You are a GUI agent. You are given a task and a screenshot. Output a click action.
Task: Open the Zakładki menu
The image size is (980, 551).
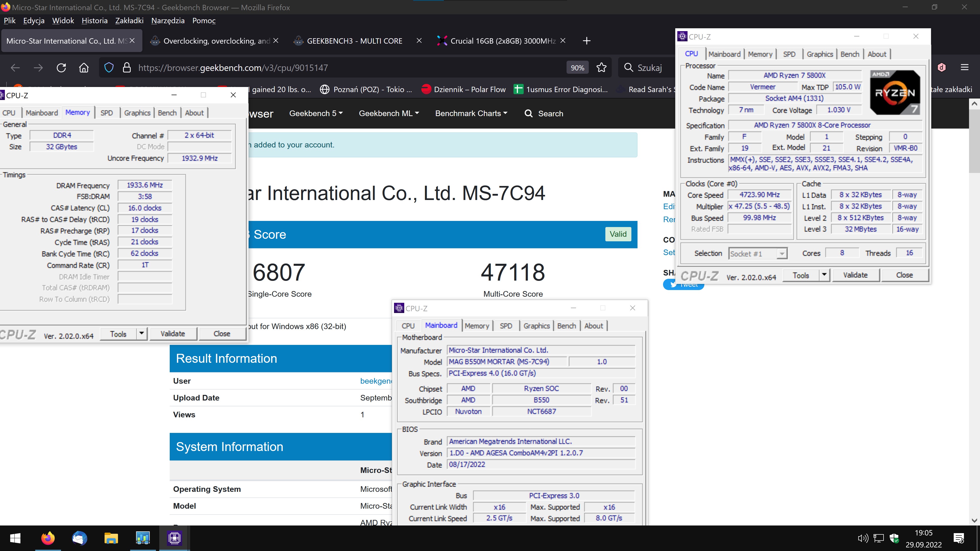pos(129,20)
